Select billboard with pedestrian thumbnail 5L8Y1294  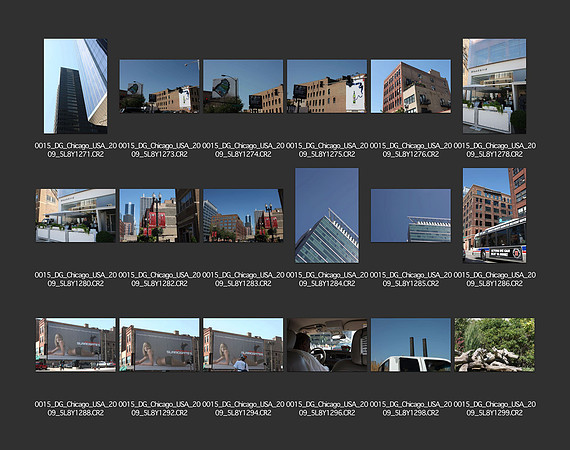243,345
